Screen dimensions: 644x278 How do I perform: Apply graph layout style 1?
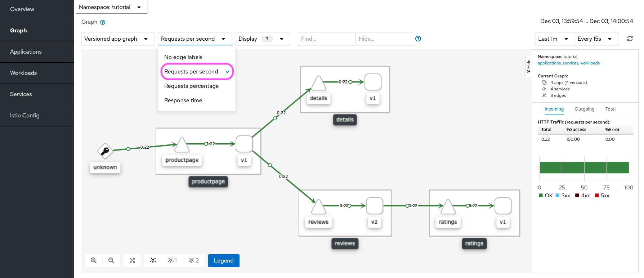click(173, 260)
